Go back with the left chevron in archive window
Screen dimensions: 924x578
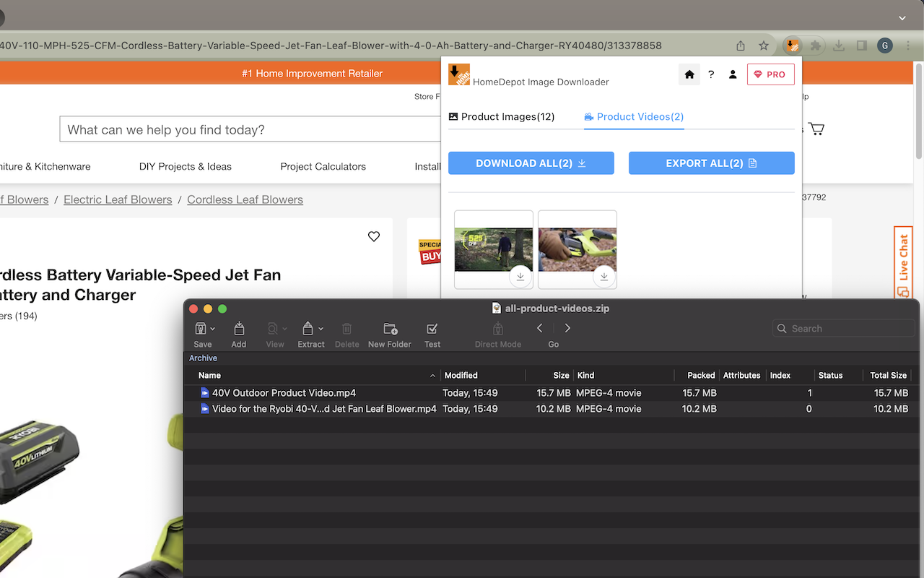(540, 328)
